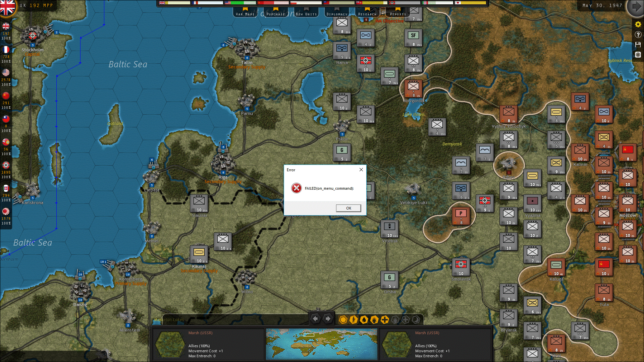The image size is (644, 362).
Task: Open the help question mark icon
Action: tap(638, 35)
